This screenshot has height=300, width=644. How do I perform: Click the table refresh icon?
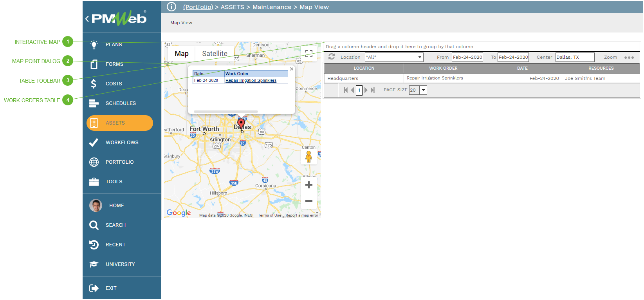click(332, 57)
